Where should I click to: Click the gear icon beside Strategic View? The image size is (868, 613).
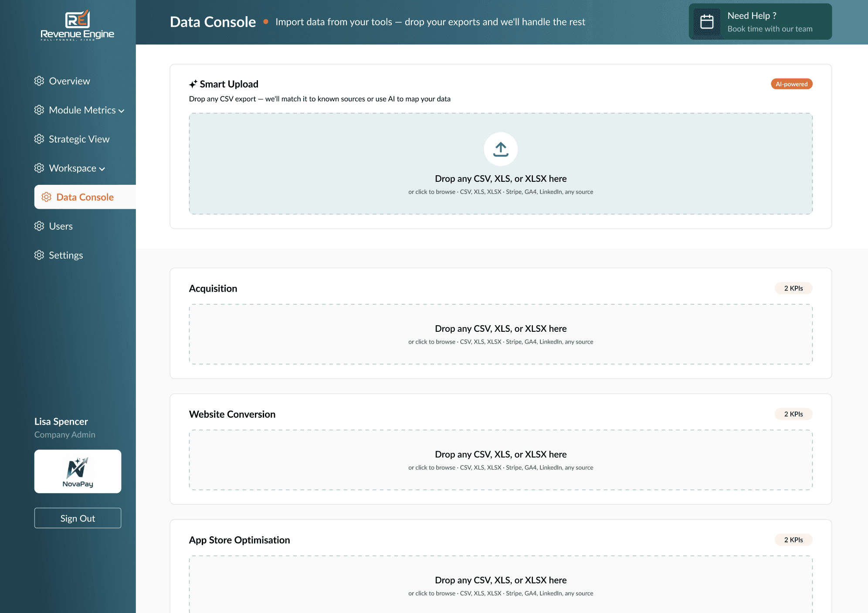(x=39, y=139)
